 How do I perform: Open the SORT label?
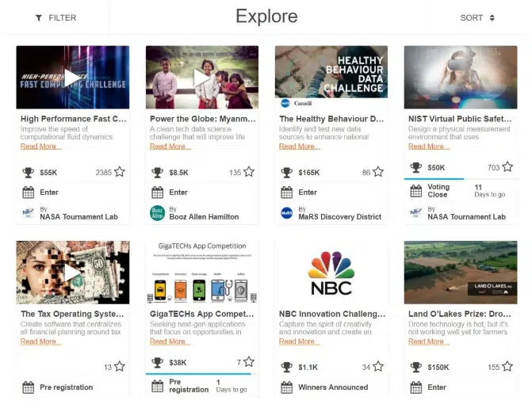(471, 18)
